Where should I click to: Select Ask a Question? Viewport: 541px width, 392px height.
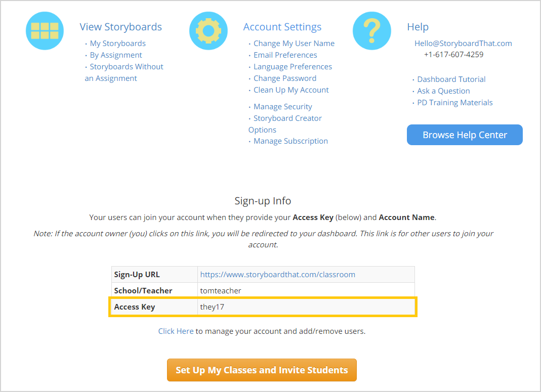click(443, 91)
